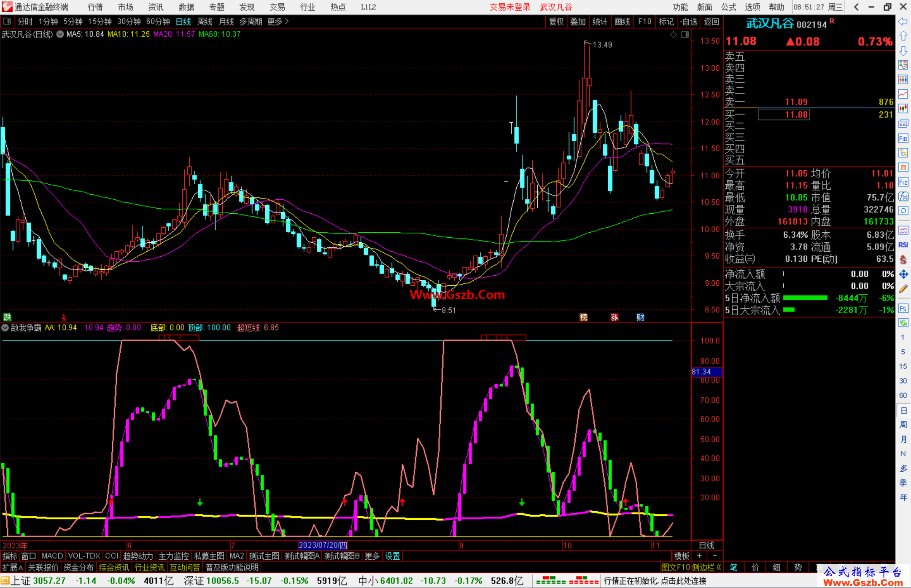Screen dimensions: 911x588
Task: Toggle the diamond icon at chart top-right
Action: (673, 35)
